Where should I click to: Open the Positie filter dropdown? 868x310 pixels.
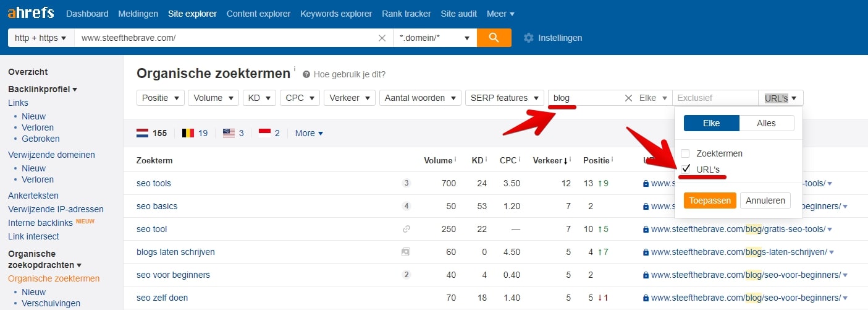click(161, 98)
